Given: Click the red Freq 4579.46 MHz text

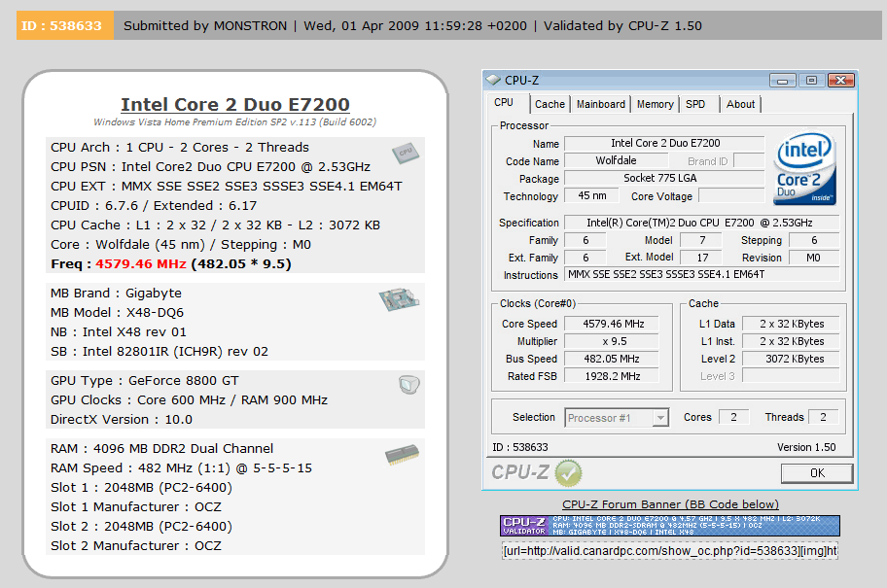Looking at the screenshot, I should [x=141, y=264].
